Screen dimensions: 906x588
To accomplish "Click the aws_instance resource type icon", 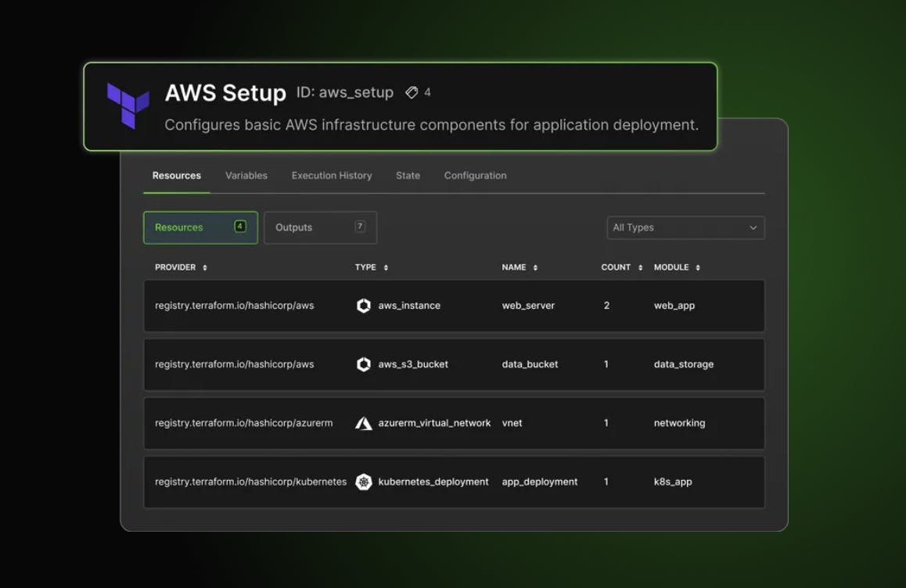I will pos(363,306).
